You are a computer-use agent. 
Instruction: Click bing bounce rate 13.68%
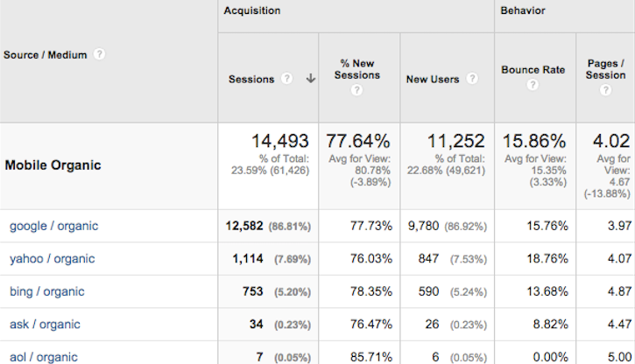547,291
